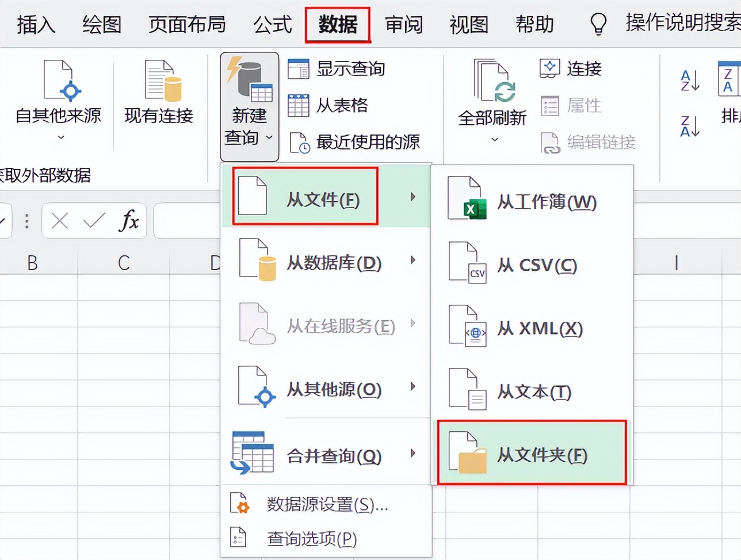Click the 从在线服务 cloud icon
Image resolution: width=741 pixels, height=560 pixels.
258,324
